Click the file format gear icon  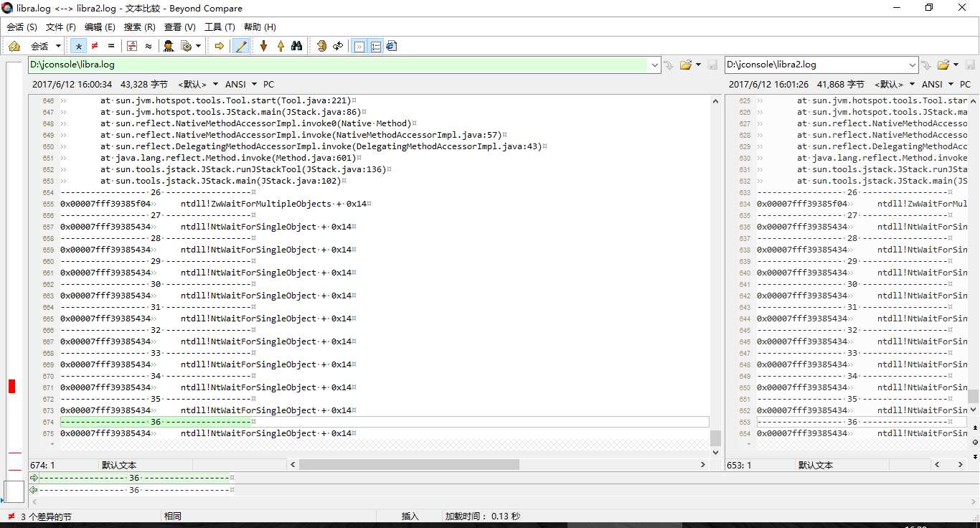coord(187,46)
